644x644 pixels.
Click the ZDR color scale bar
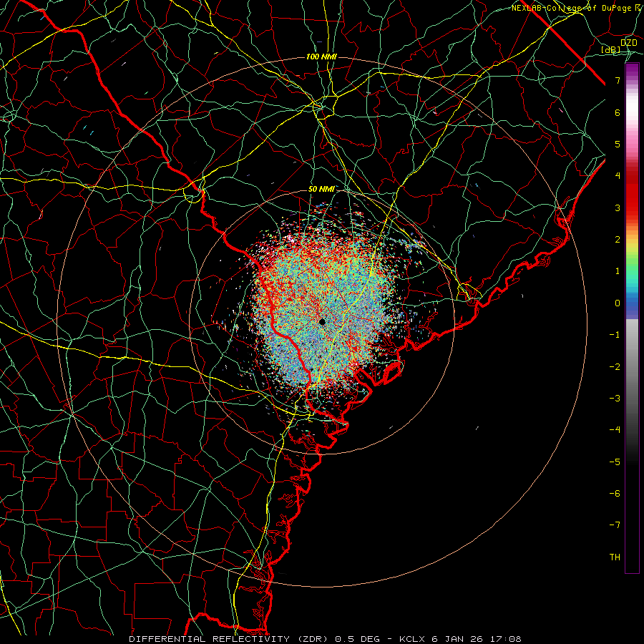632,318
